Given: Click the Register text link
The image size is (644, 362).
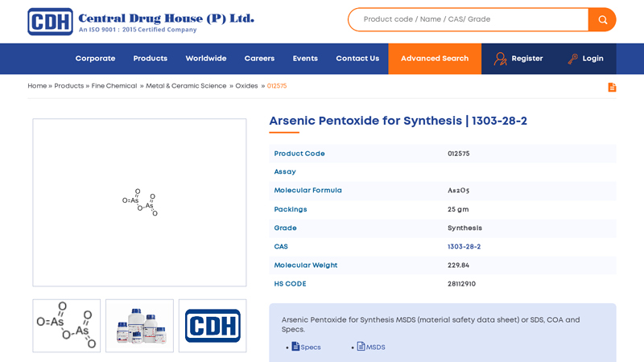Looking at the screenshot, I should coord(527,58).
